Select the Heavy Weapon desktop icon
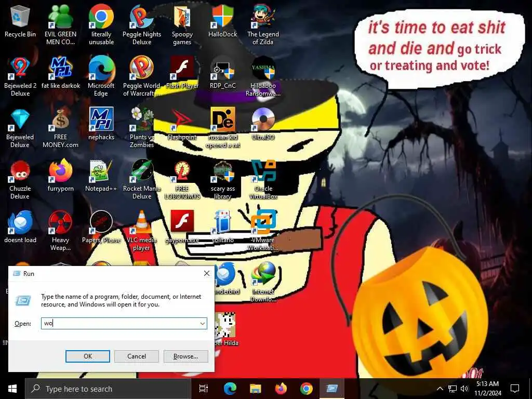Image resolution: width=532 pixels, height=399 pixels. [60, 231]
